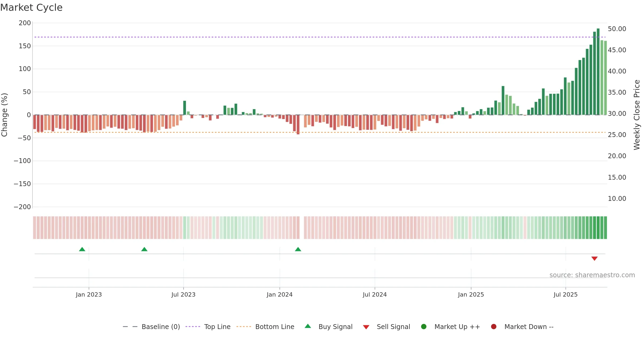The height and width of the screenshot is (362, 644).
Task: Click the Jul 2023 axis label
Action: click(x=184, y=295)
